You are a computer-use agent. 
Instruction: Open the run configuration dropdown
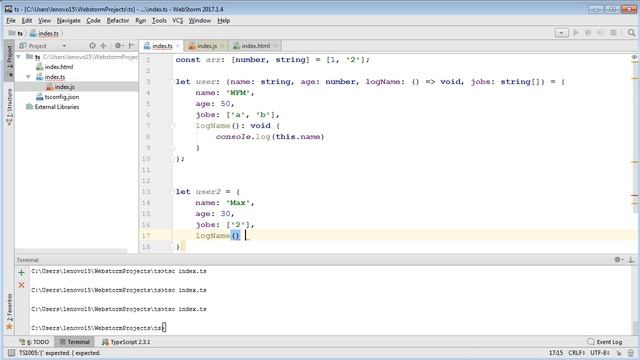[562, 33]
